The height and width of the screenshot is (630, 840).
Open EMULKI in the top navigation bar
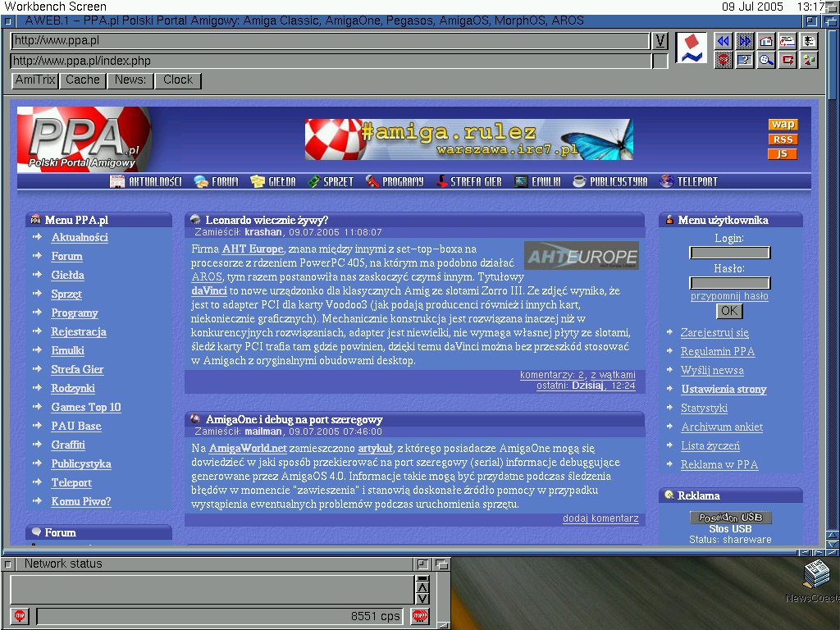538,181
